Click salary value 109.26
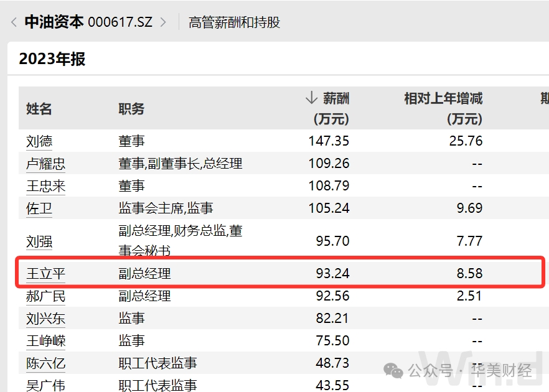Screen dimensions: 549x392 [329, 164]
